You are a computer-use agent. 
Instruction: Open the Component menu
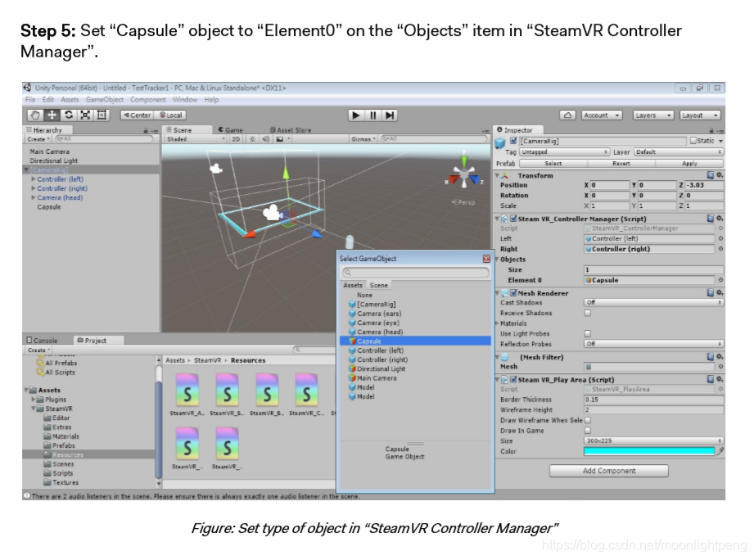pyautogui.click(x=147, y=100)
